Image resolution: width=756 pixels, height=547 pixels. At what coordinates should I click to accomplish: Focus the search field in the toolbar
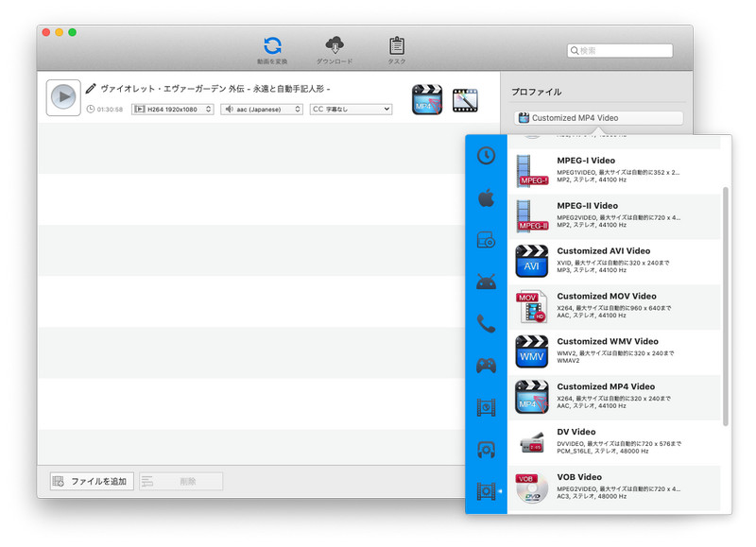coord(620,51)
